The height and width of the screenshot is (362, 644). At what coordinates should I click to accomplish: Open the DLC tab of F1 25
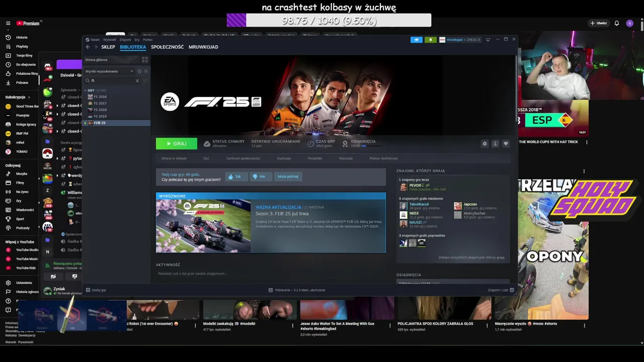click(x=206, y=158)
